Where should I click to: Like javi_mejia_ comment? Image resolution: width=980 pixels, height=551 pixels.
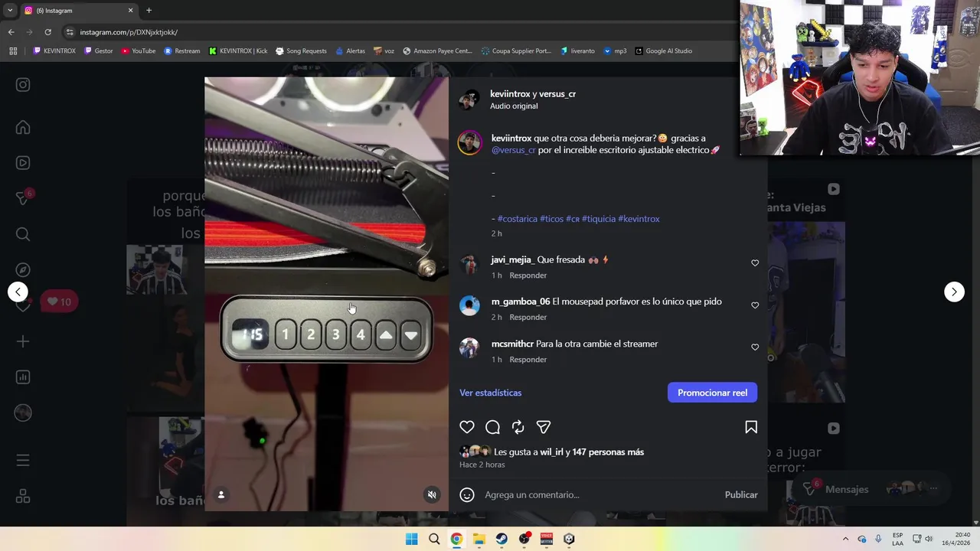pos(755,263)
